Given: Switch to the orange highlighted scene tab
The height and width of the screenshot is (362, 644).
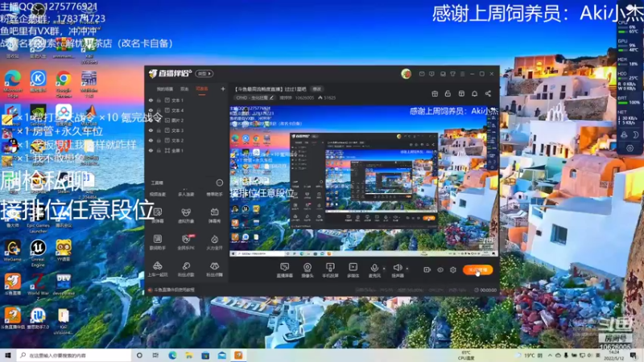Looking at the screenshot, I should tap(202, 88).
